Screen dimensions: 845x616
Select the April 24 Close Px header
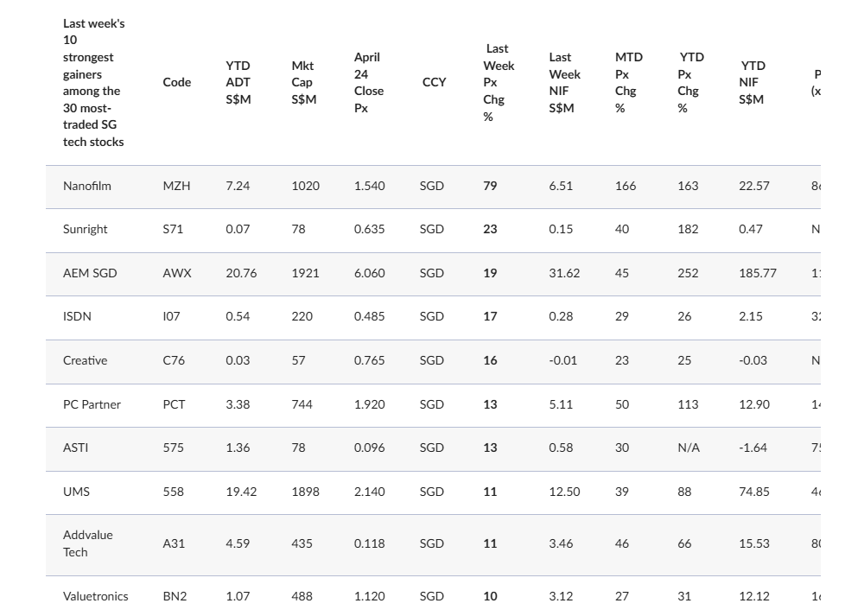369,82
